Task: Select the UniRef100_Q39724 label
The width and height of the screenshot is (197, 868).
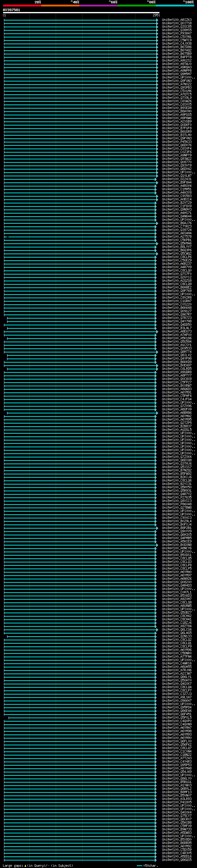Action: click(x=177, y=230)
